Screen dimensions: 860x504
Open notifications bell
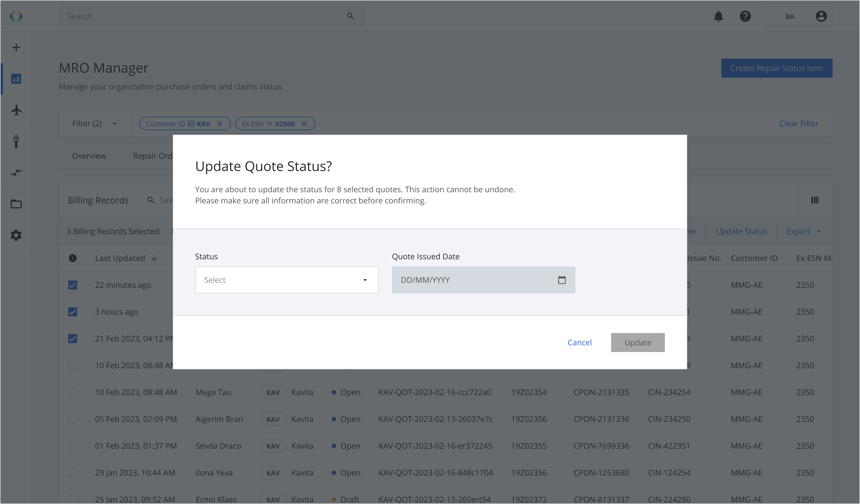coord(718,16)
